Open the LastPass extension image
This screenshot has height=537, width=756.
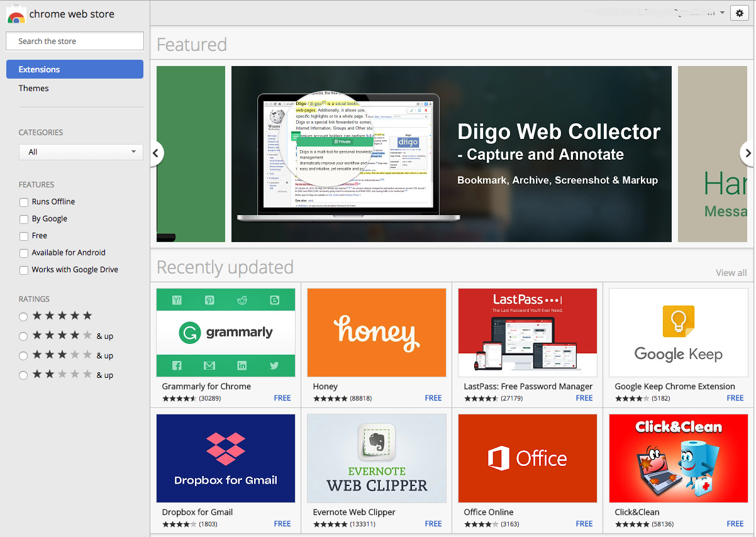coord(528,333)
